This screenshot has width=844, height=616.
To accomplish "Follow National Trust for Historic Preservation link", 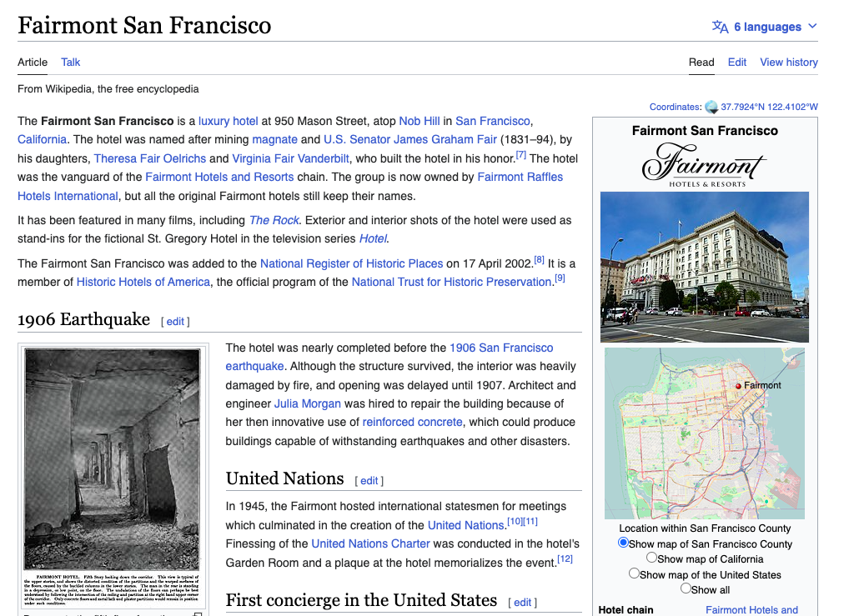I will (451, 282).
